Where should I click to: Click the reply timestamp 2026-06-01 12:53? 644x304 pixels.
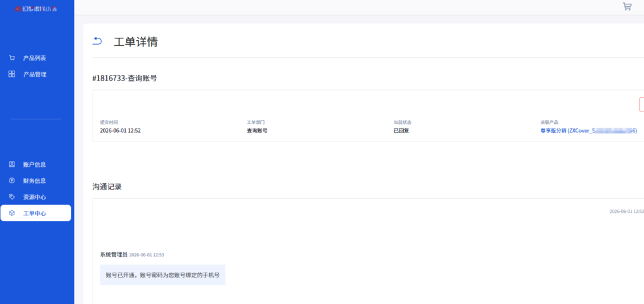coord(147,255)
